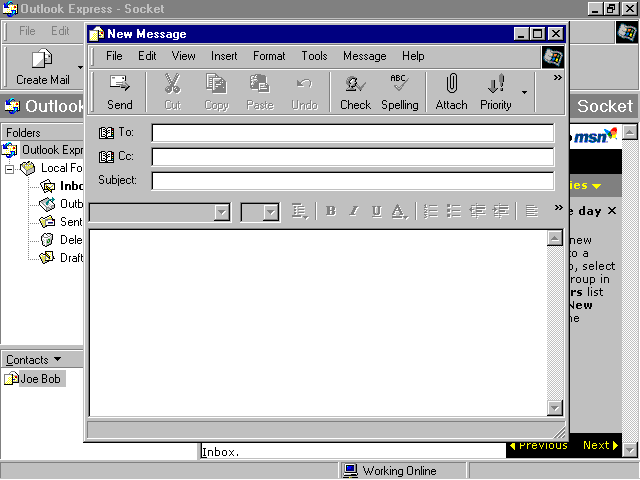Open the View menu
The width and height of the screenshot is (640, 480).
[x=183, y=56]
